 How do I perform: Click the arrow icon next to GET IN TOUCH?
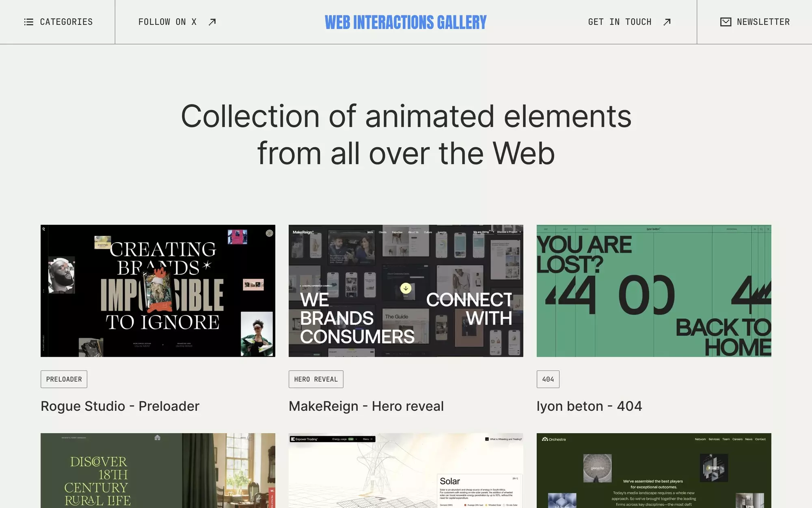tap(666, 22)
